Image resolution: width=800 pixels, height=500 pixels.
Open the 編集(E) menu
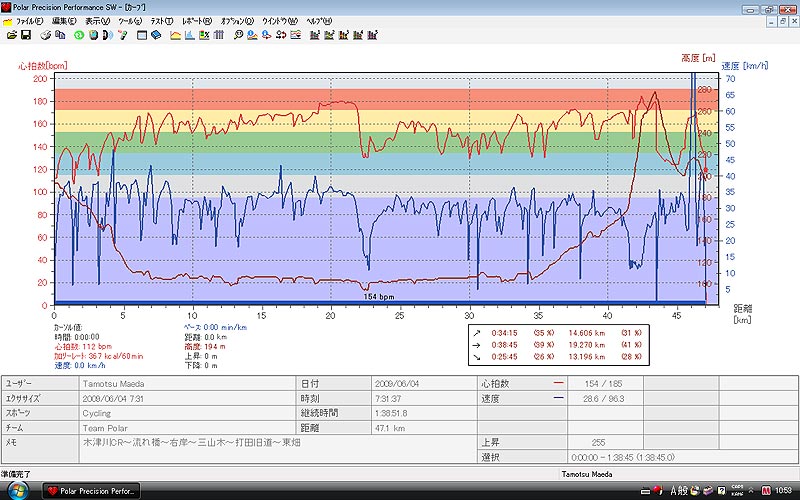64,21
